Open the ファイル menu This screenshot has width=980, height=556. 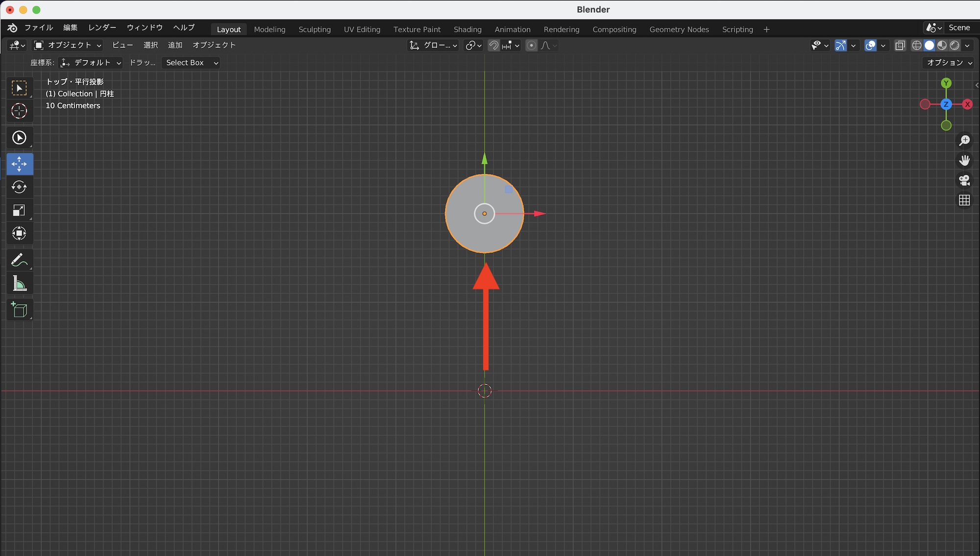point(39,27)
